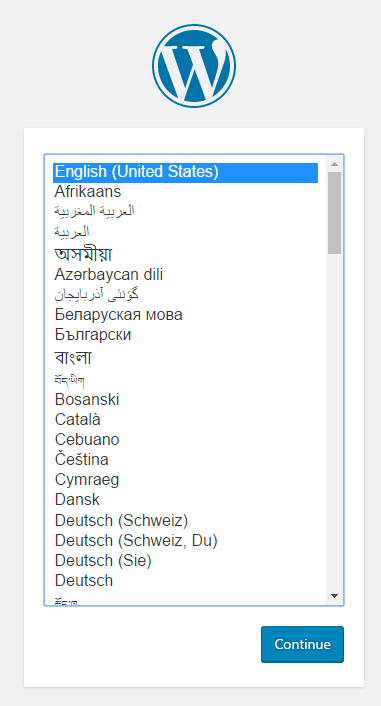Screen dimensions: 381x706
Task: Select Bosanski language option
Action: pos(186,399)
